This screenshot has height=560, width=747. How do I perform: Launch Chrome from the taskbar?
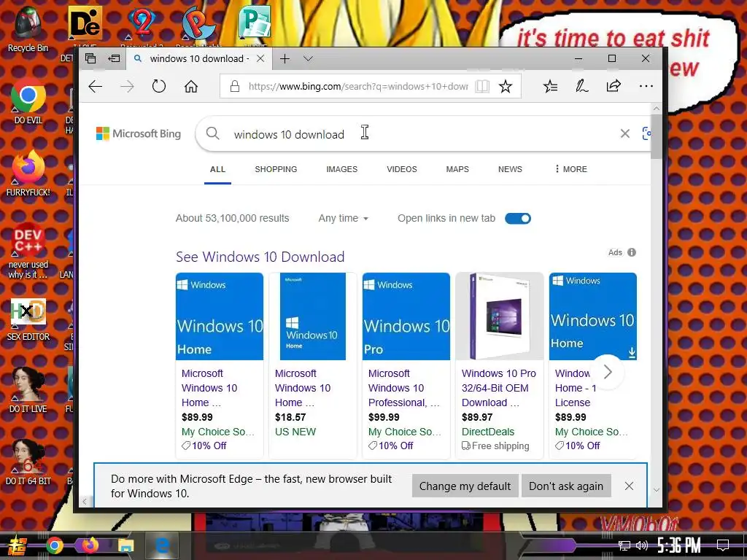point(54,545)
